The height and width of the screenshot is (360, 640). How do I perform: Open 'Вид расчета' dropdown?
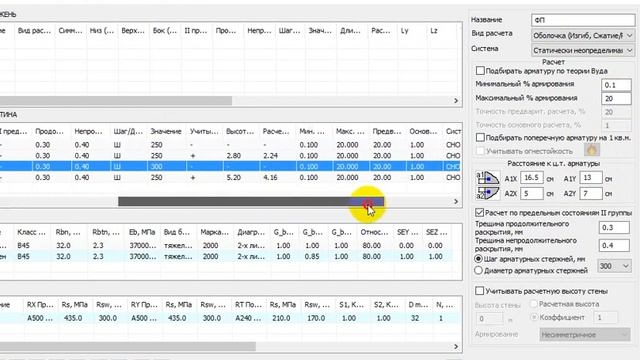583,36
